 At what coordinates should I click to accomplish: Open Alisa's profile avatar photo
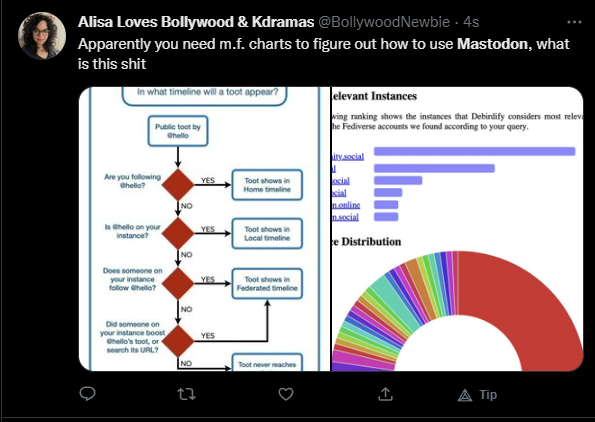(42, 36)
